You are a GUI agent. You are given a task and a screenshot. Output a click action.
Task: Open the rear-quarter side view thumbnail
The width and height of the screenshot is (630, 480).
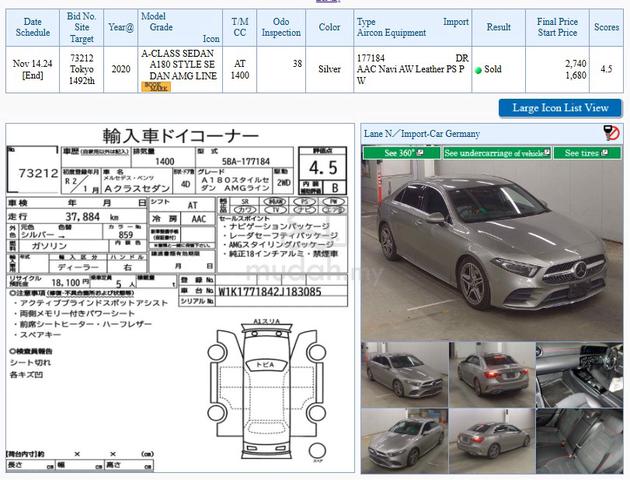pos(492,441)
